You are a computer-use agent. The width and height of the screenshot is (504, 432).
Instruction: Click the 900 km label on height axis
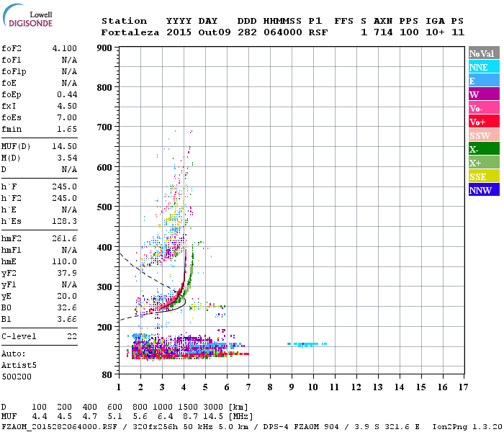(105, 48)
